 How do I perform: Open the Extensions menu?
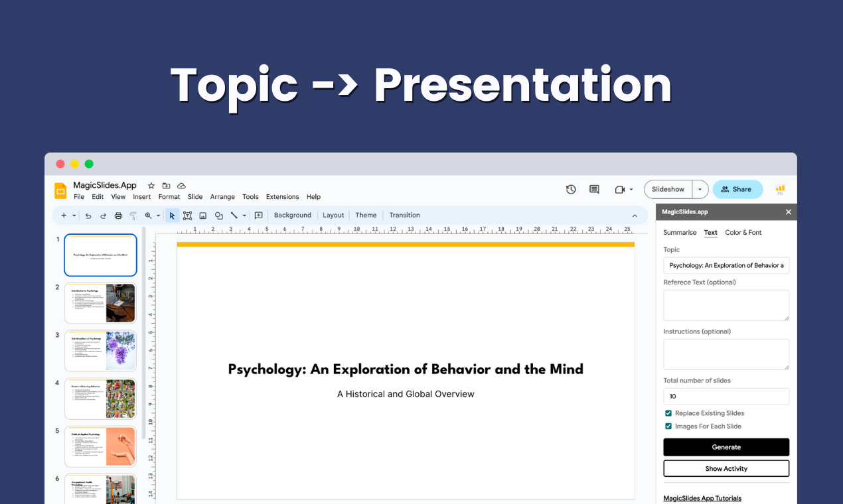click(x=283, y=197)
